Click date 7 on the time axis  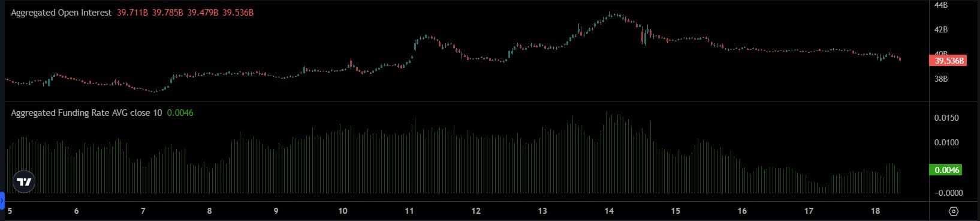tap(143, 211)
